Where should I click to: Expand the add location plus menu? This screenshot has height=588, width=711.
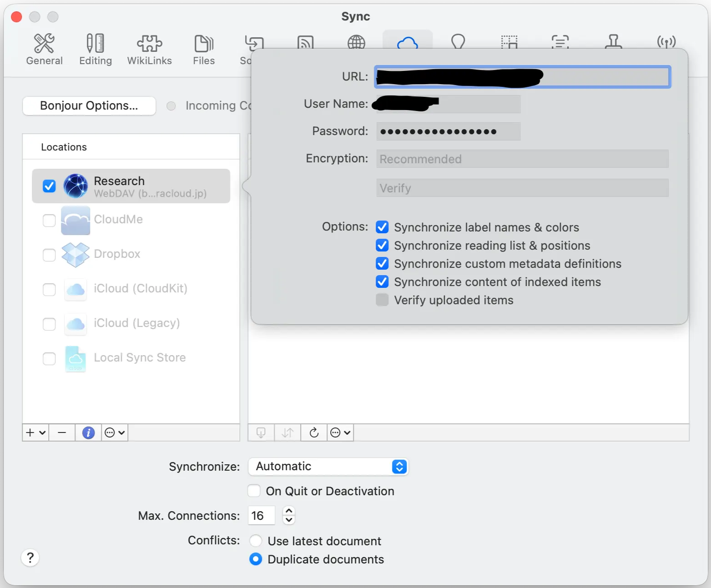pos(35,432)
